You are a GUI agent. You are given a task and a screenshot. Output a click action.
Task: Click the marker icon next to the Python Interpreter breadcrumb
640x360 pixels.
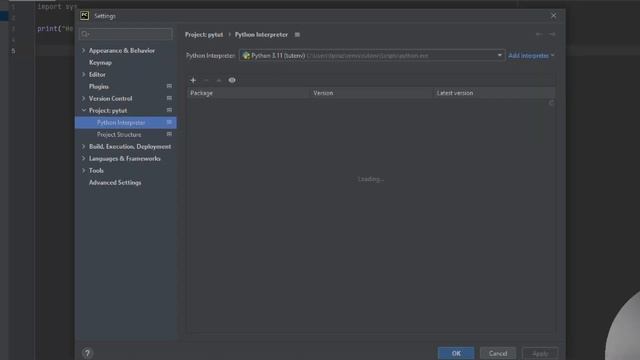click(x=297, y=35)
